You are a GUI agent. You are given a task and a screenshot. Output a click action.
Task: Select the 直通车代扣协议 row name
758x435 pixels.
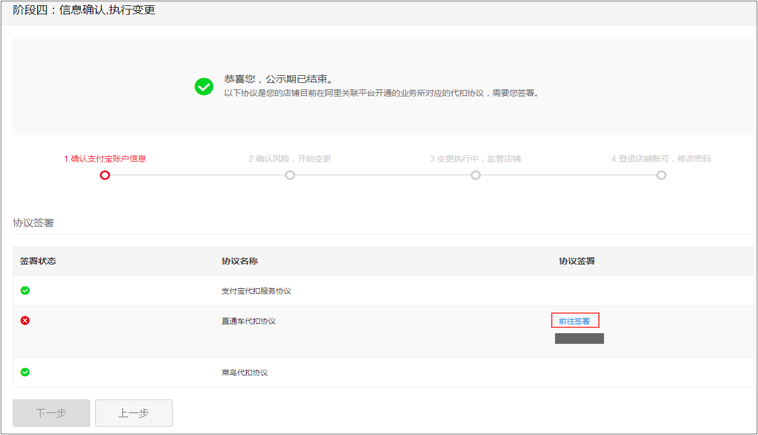pyautogui.click(x=248, y=321)
